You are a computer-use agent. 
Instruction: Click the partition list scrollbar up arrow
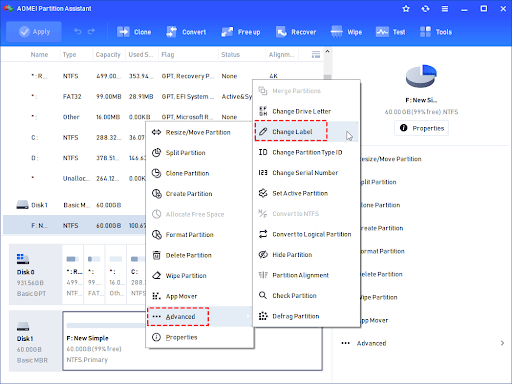click(327, 51)
